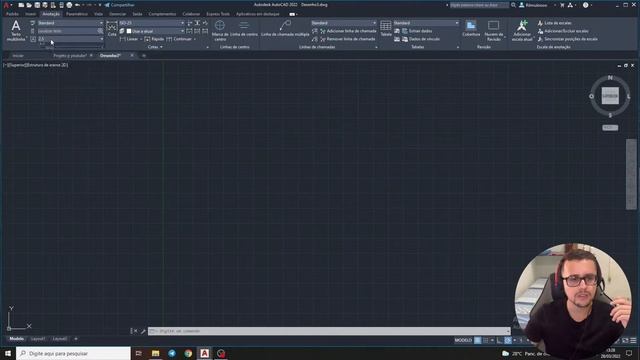Click Remover linha de chamada

[347, 39]
